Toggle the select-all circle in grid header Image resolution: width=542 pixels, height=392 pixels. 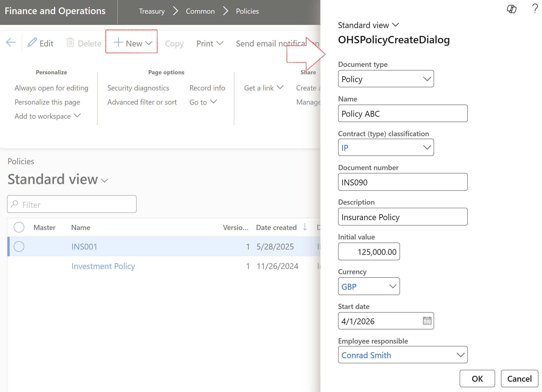[x=19, y=227]
